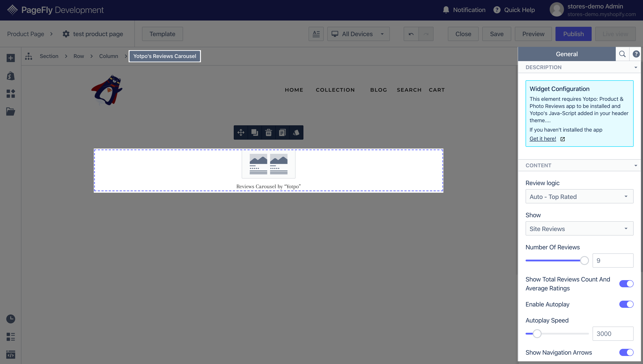Collapse the DESCRIPTION section
The width and height of the screenshot is (643, 364).
click(579, 67)
